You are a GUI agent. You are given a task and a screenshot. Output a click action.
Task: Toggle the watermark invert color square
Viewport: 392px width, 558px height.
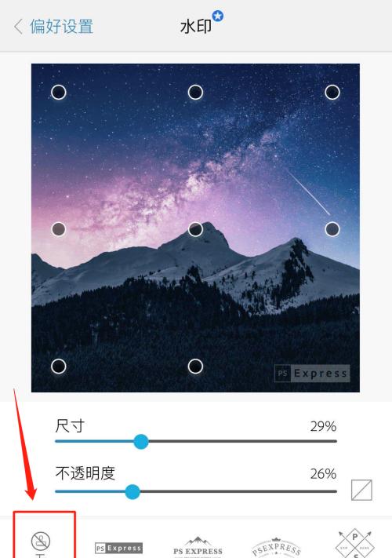(x=361, y=490)
